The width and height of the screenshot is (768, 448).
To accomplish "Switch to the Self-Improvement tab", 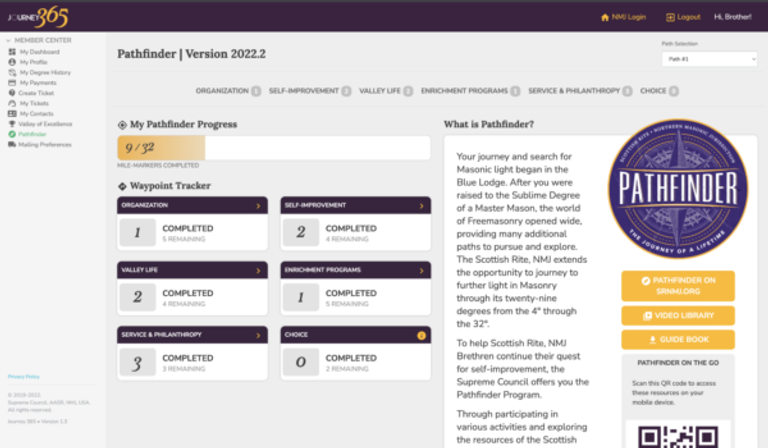I will point(310,91).
